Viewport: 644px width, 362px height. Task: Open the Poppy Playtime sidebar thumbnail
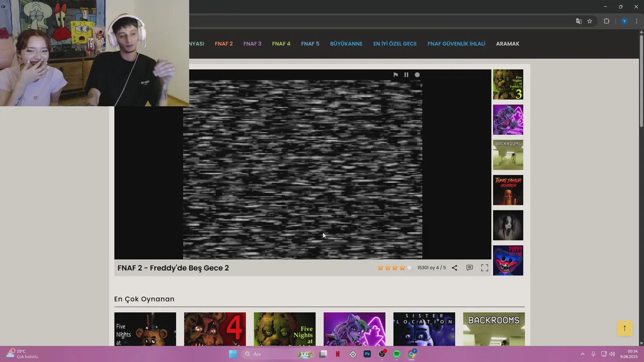click(x=508, y=260)
